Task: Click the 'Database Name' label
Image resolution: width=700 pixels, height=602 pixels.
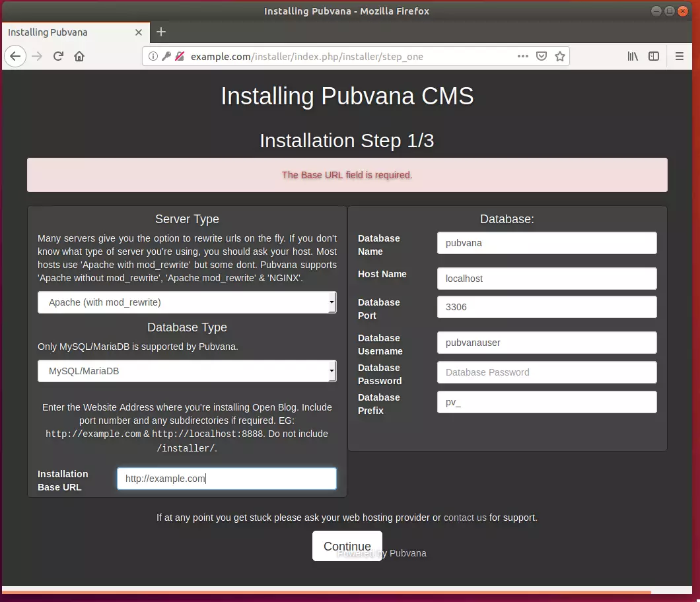Action: coord(379,245)
